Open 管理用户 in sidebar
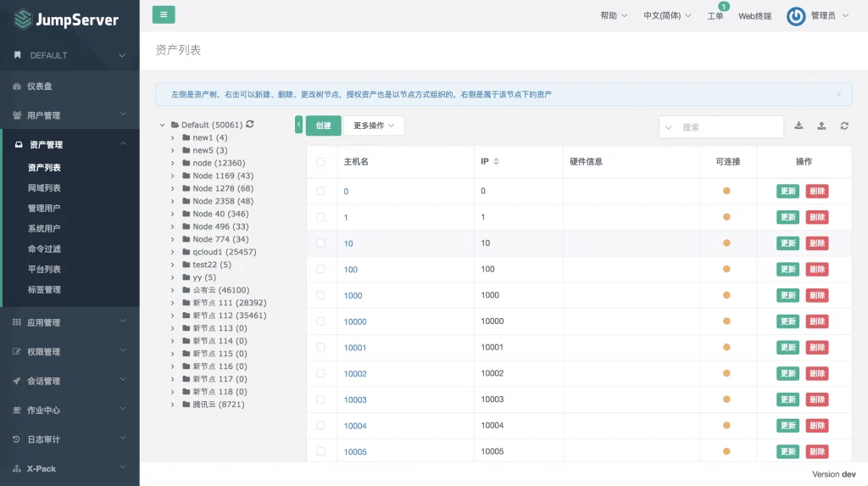This screenshot has width=868, height=486. pos(44,209)
